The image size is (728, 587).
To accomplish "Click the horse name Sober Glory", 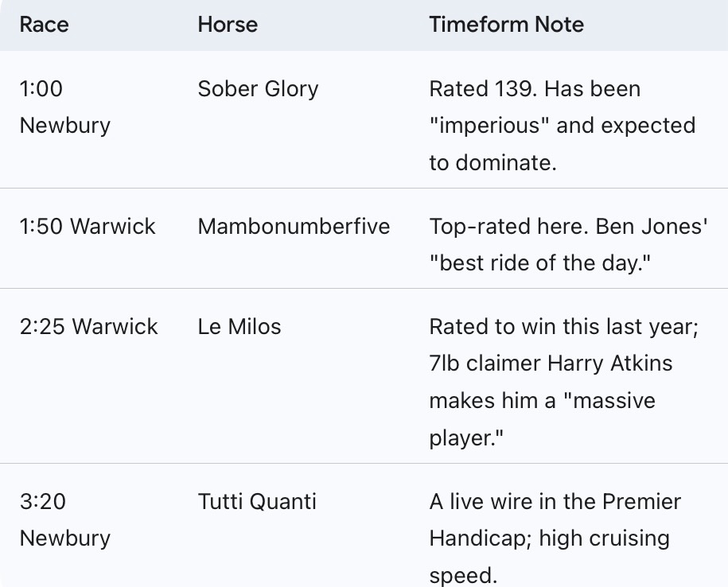I will click(x=258, y=88).
